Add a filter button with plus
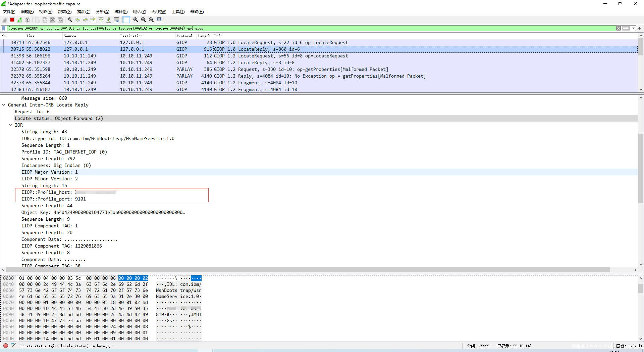This screenshot has width=644, height=352. [640, 28]
